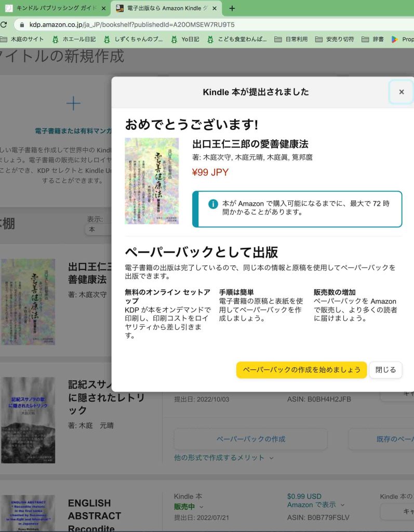This screenshot has width=414, height=532.
Task: Click the lock icon in address bar
Action: coord(22,25)
